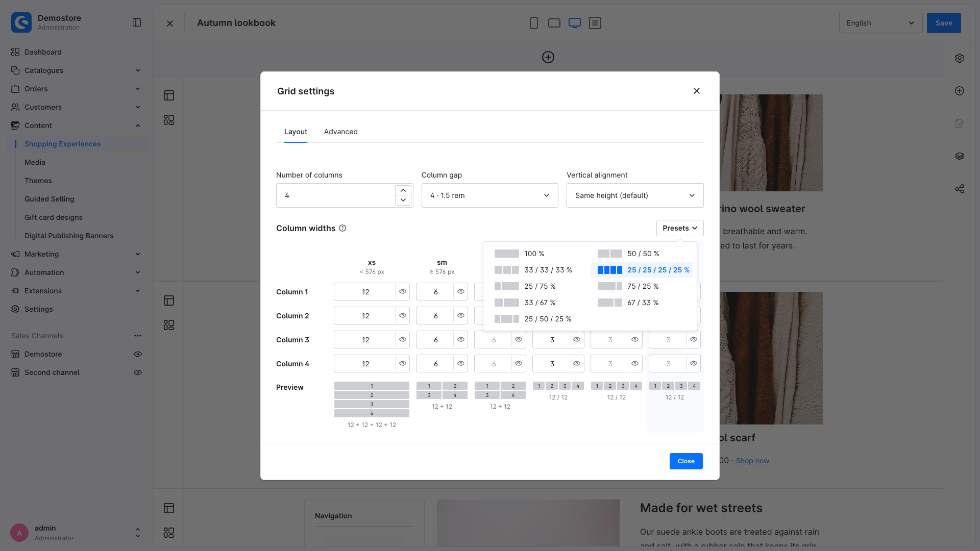
Task: Open the English language selector
Action: [x=880, y=23]
